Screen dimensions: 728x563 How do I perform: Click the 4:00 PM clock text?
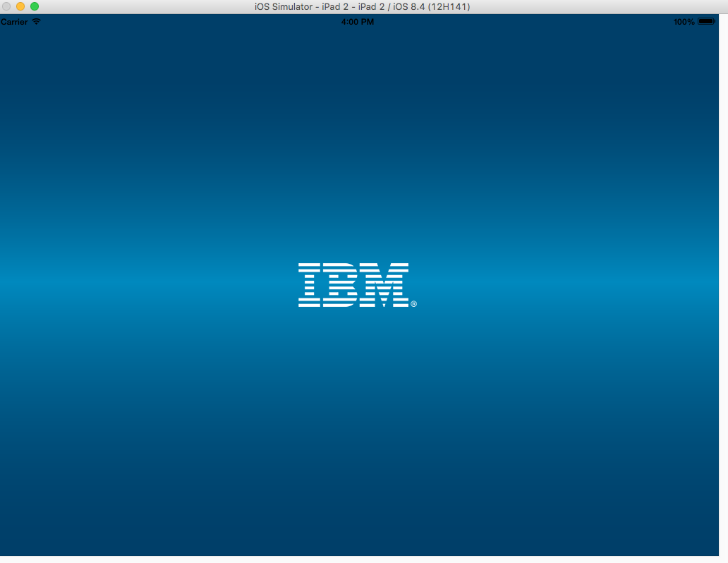[x=358, y=22]
